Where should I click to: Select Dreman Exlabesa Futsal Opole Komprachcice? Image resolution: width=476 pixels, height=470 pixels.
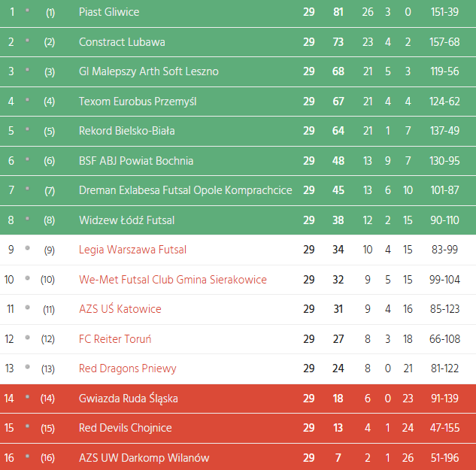pos(185,190)
